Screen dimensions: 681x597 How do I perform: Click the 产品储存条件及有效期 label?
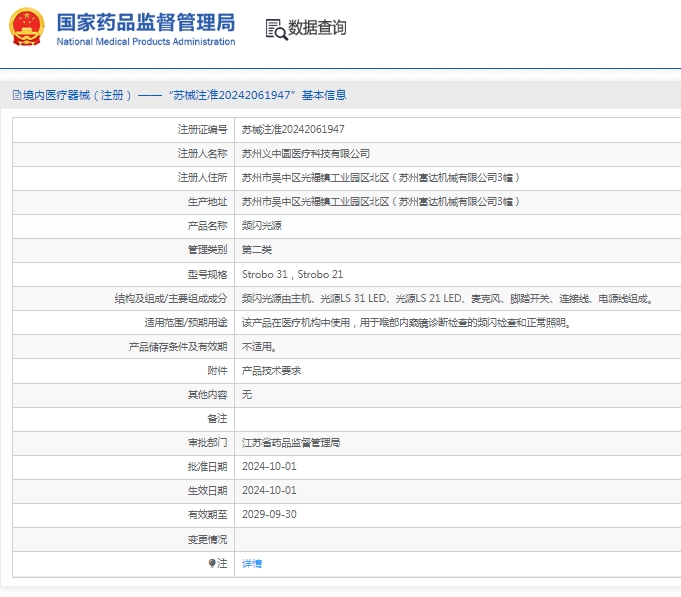click(178, 346)
